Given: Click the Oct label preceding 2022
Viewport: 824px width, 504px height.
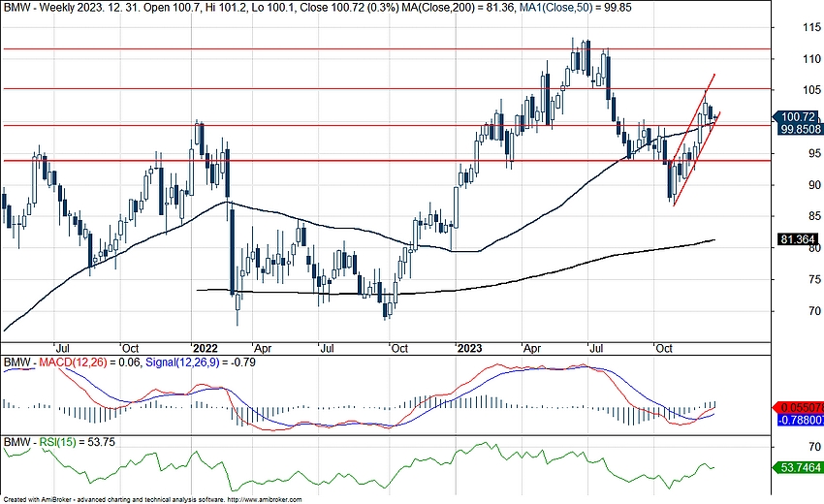Looking at the screenshot, I should [130, 348].
